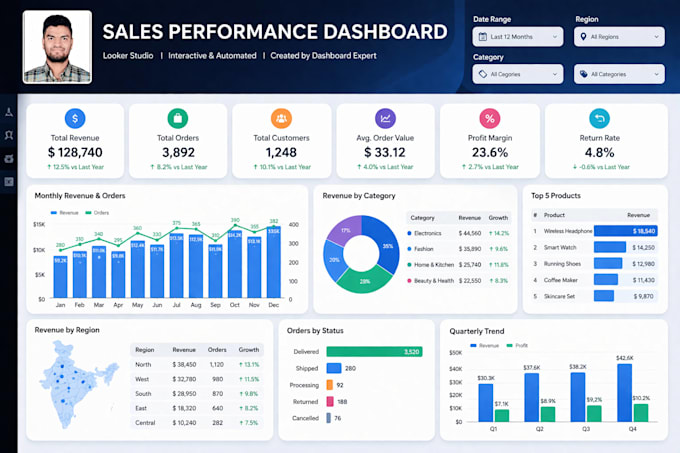Click the Orders legend in Monthly Revenue chart
This screenshot has height=453, width=680.
(97, 213)
